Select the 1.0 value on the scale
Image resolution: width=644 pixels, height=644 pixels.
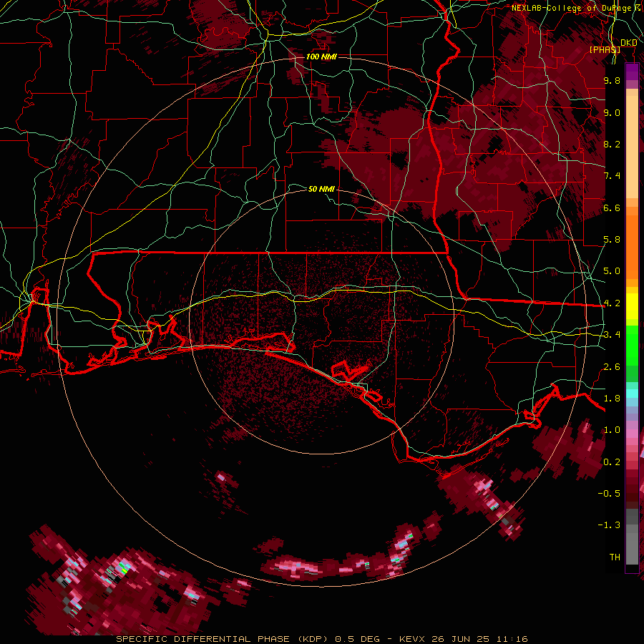coord(612,430)
